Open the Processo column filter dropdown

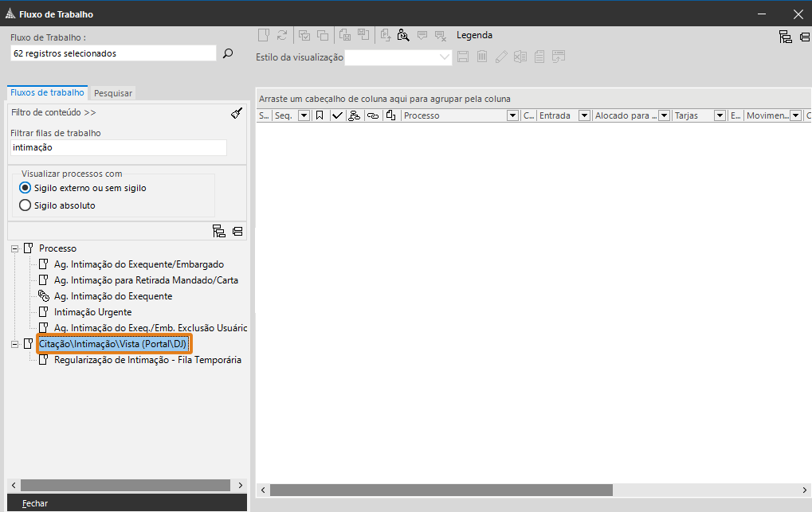pos(512,115)
